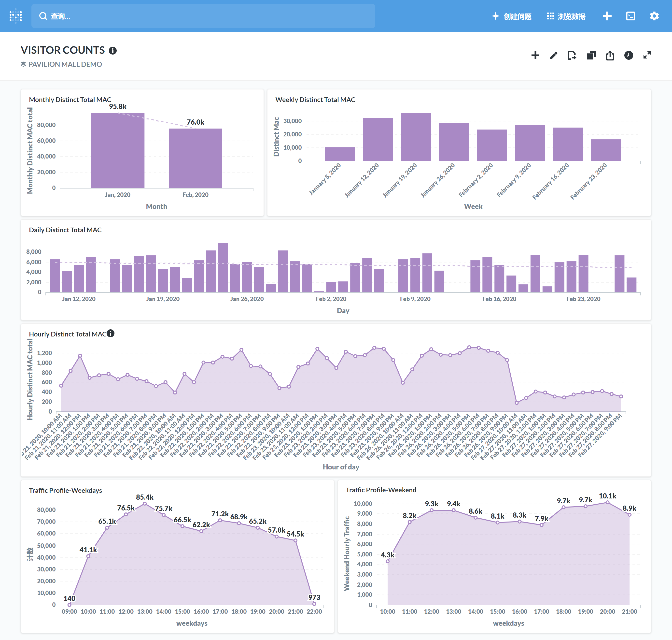
Task: Open the Monthly Distinct Total MAC card title
Action: point(70,100)
